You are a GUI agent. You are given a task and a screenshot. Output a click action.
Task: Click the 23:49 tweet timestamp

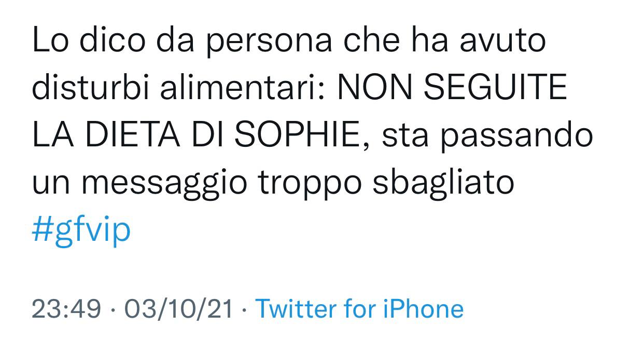click(x=66, y=309)
